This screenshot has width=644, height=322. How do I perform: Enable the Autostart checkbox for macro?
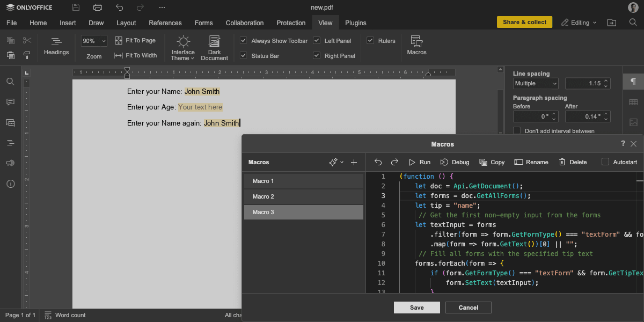pos(605,162)
